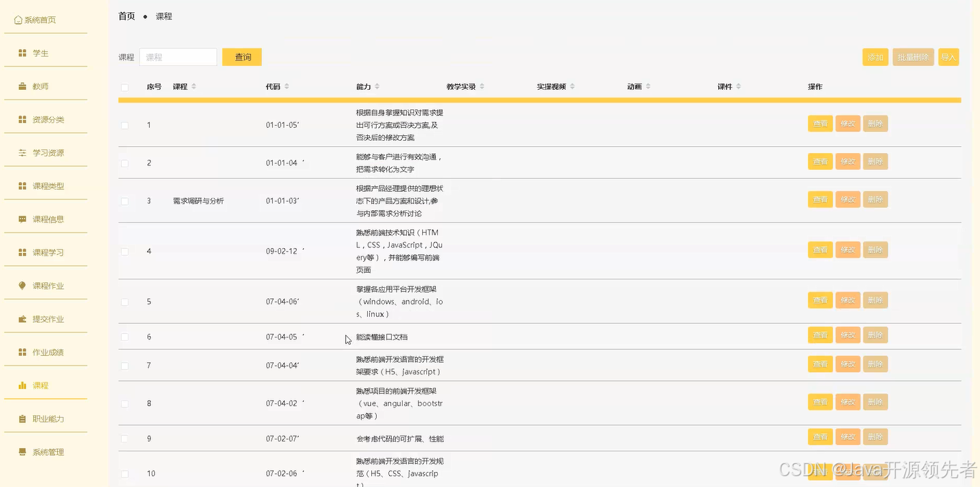The height and width of the screenshot is (487, 980).
Task: Open the 导入 import action
Action: pyautogui.click(x=949, y=57)
